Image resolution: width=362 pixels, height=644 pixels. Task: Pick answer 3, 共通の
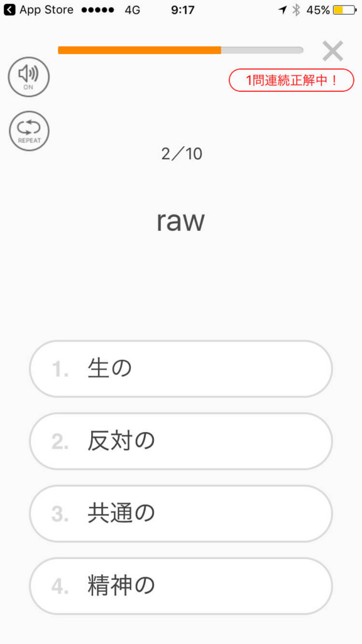tap(181, 513)
